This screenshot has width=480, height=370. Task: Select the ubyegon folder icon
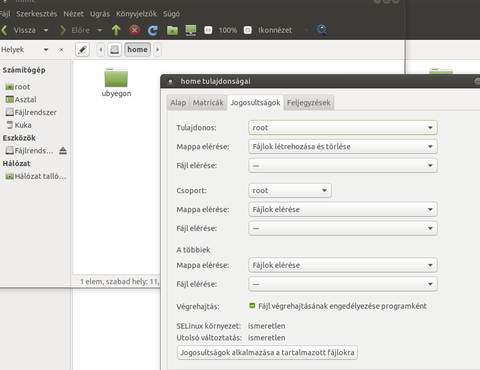(x=116, y=78)
